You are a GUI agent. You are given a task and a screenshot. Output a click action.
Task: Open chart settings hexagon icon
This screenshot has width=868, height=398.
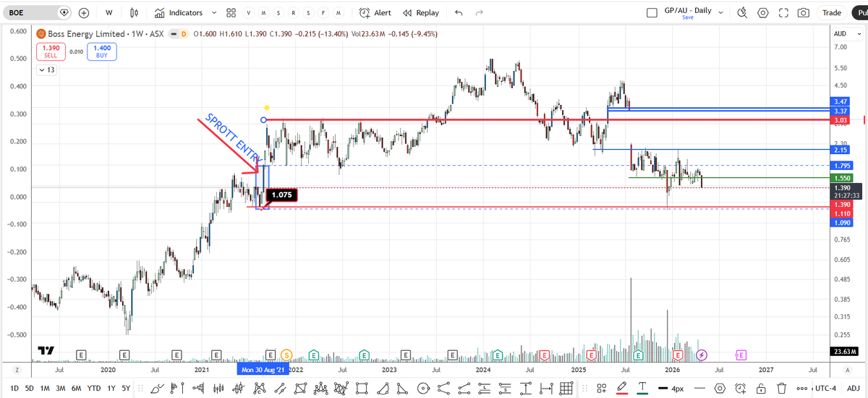762,12
